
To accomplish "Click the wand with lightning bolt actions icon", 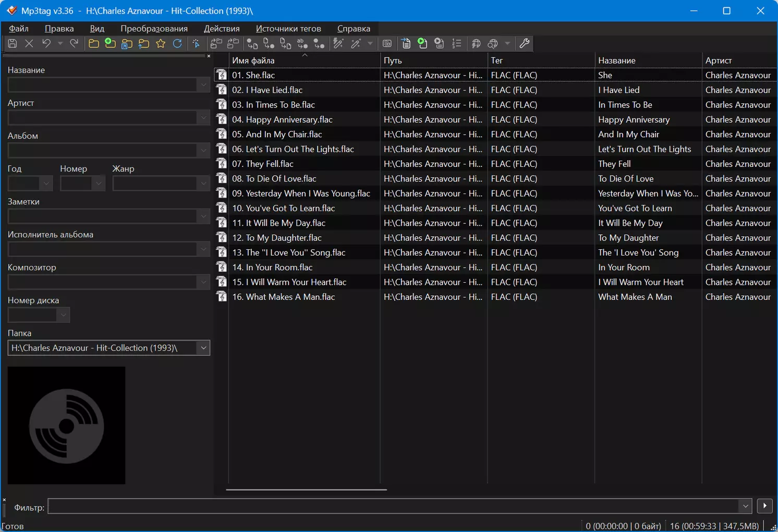I will click(x=338, y=44).
